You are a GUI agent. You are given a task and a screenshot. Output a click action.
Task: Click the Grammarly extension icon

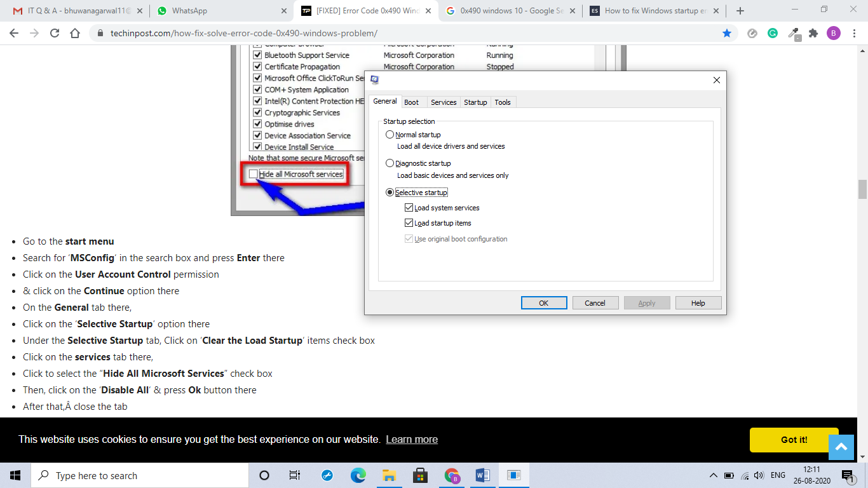[773, 34]
